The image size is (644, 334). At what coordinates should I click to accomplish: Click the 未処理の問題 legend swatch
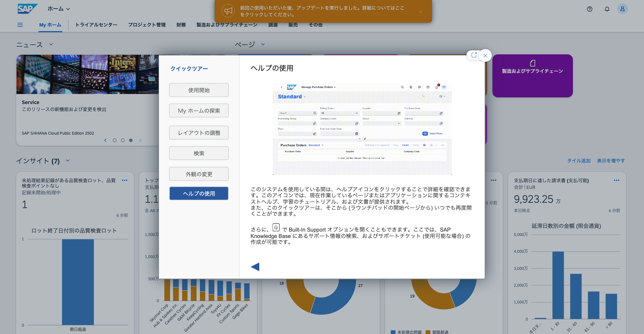pos(393,332)
